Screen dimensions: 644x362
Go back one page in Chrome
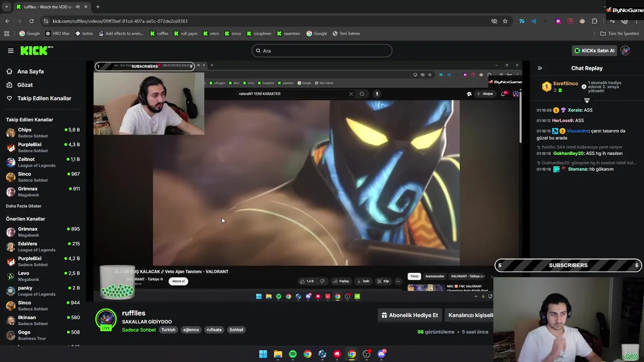pos(7,21)
